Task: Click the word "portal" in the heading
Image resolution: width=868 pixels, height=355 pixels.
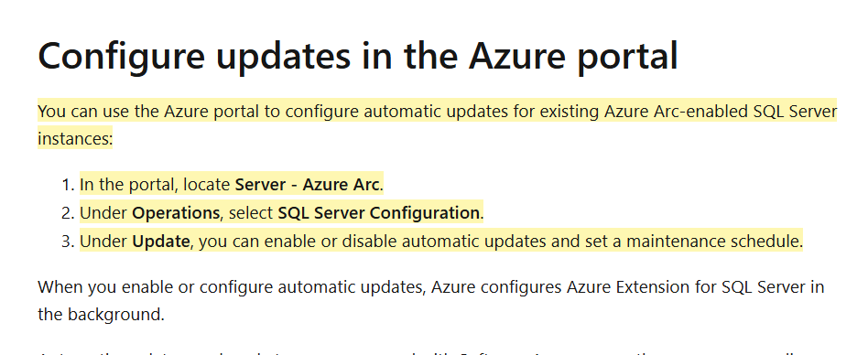Action: 628,56
